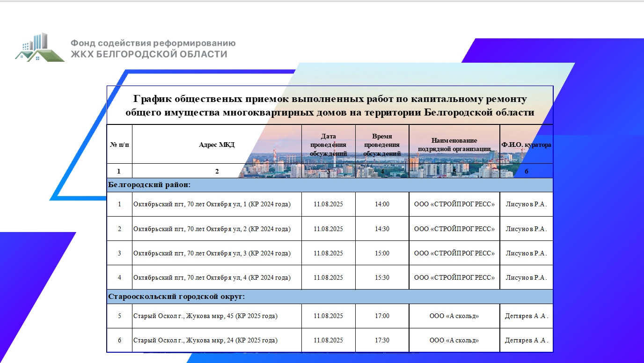Click the time cell '15:30'
This screenshot has width=644, height=363.
point(382,277)
